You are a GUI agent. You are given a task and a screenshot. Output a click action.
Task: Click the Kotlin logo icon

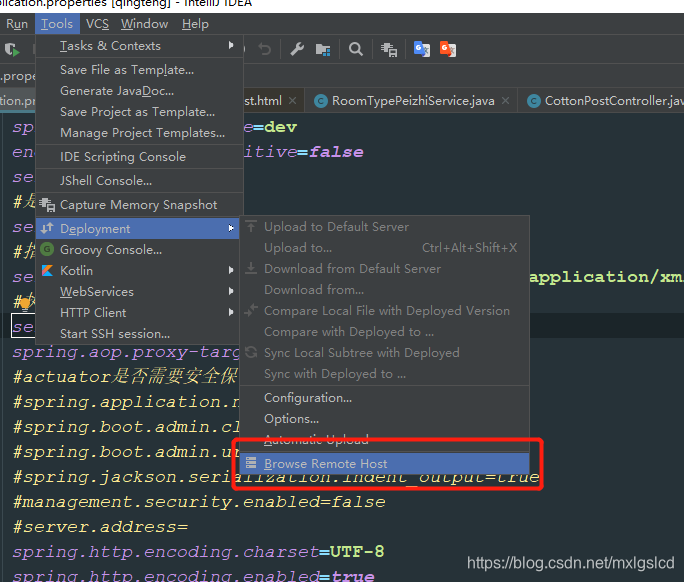pyautogui.click(x=47, y=270)
